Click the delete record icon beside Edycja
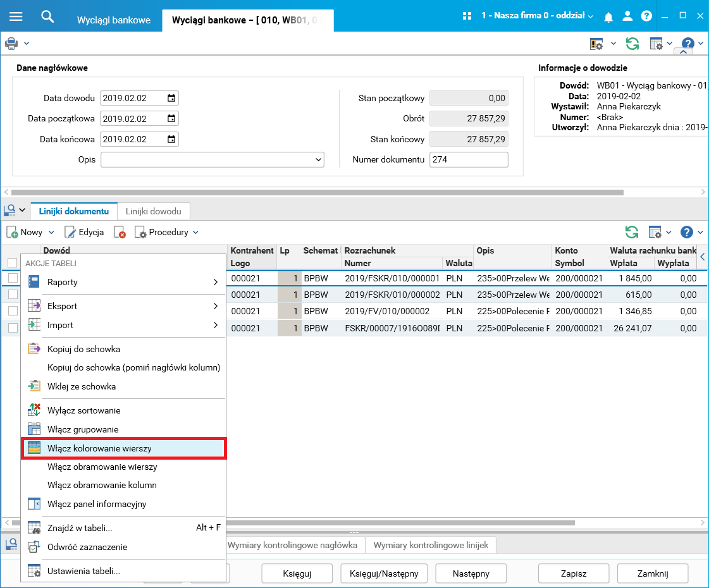709x588 pixels. (x=120, y=233)
